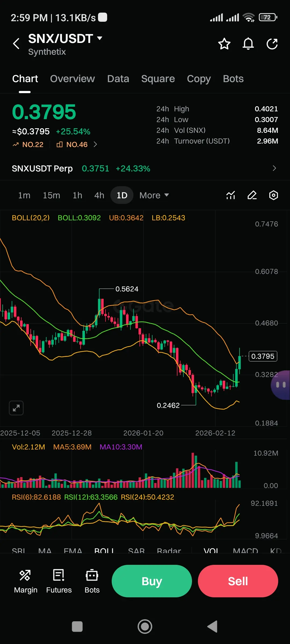Tap the NO.46 ranking badge
290x644 pixels.
pos(72,145)
